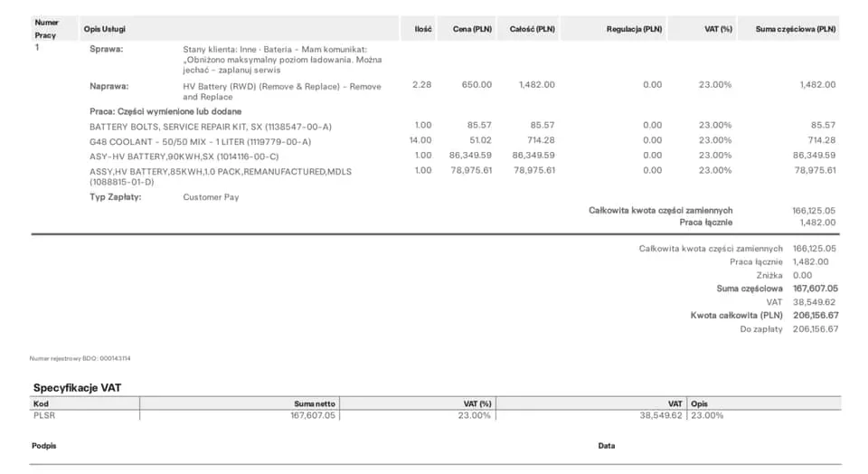Click the "Opis Usługi" column header
Image resolution: width=868 pixels, height=474 pixels.
coord(104,29)
